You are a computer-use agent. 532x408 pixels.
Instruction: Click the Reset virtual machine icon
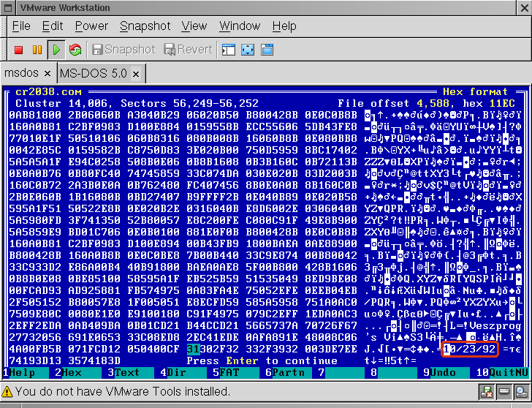click(x=75, y=50)
